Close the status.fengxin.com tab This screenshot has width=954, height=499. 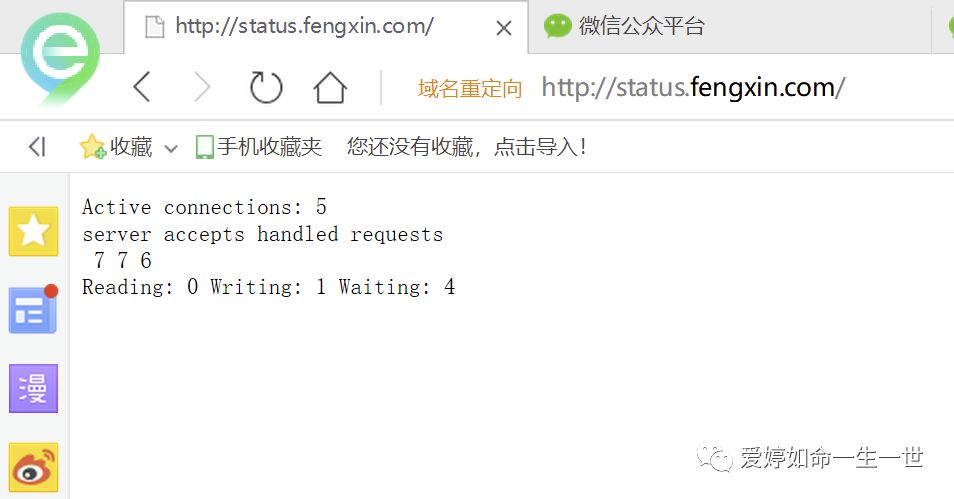(x=504, y=28)
